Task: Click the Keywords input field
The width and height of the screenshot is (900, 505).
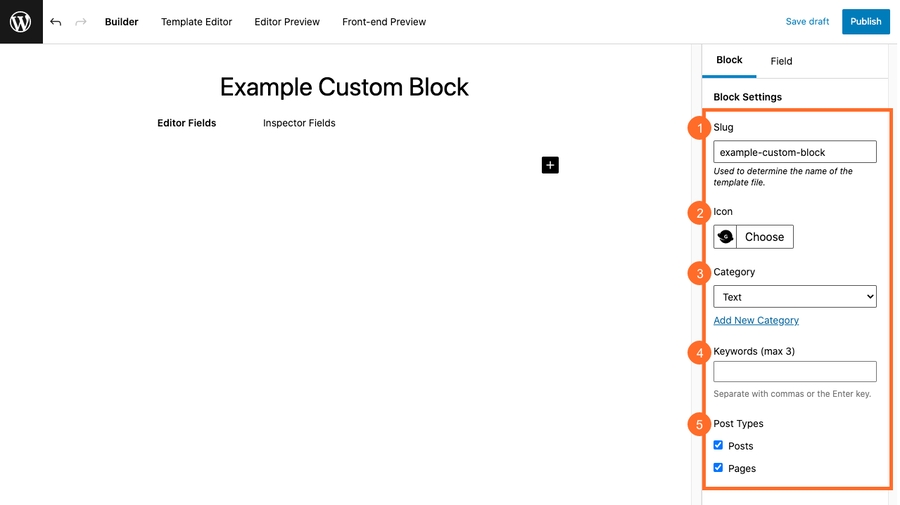Action: [795, 371]
